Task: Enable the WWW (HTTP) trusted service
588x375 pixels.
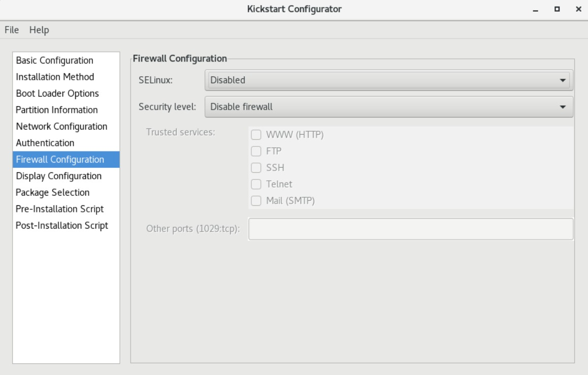Action: click(x=256, y=135)
